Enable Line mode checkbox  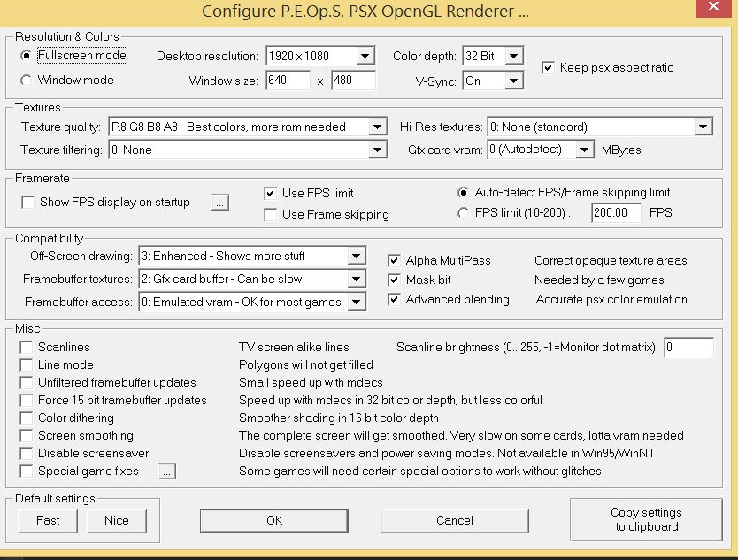[27, 365]
